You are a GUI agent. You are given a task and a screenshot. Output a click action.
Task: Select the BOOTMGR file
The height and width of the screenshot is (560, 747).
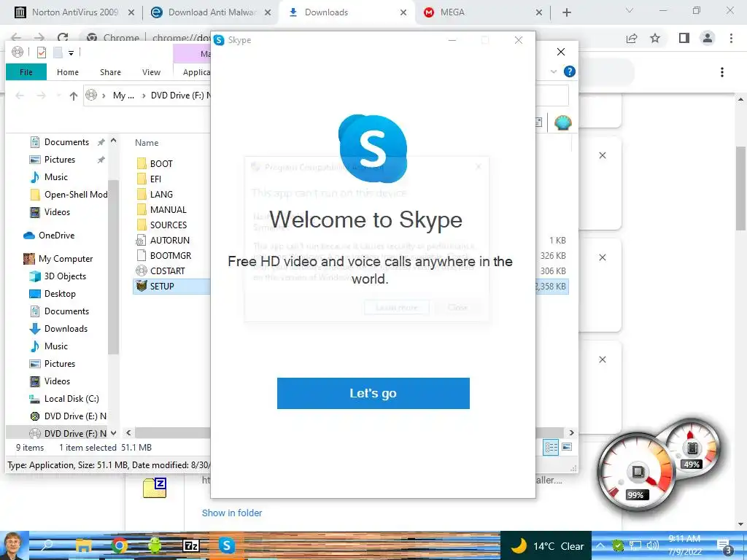click(x=171, y=255)
